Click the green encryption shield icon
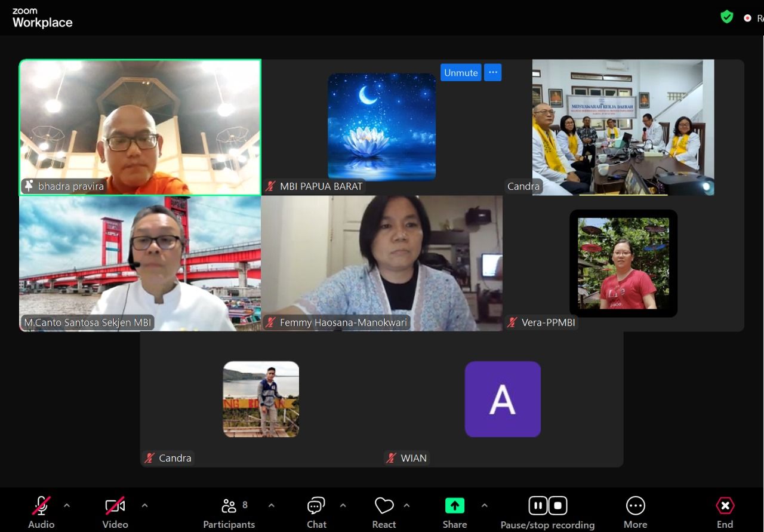The height and width of the screenshot is (532, 764). 726,17
